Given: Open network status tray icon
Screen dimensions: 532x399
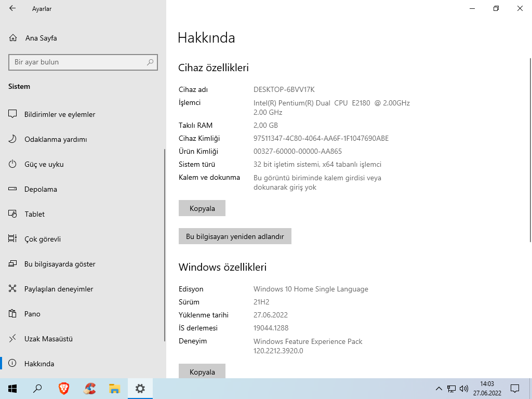Looking at the screenshot, I should coord(451,389).
